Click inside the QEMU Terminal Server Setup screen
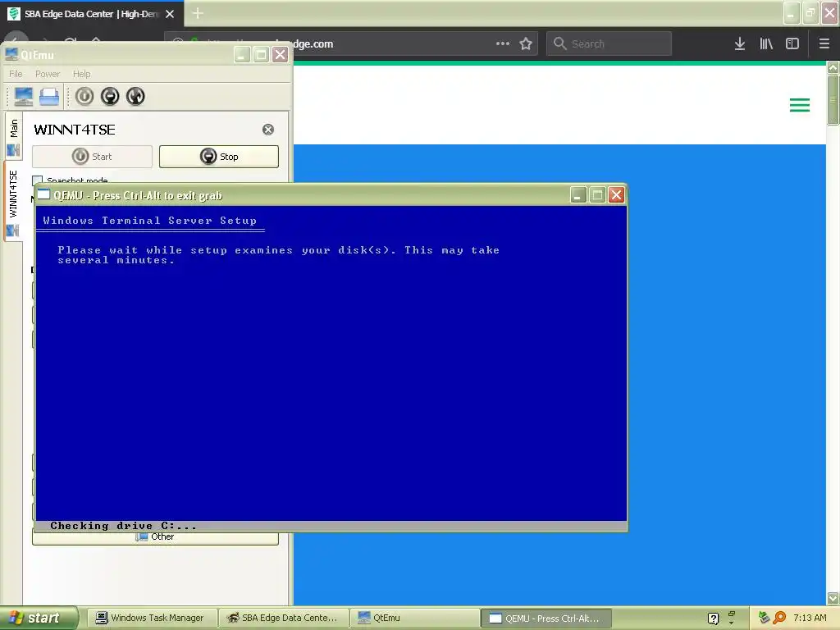This screenshot has width=840, height=630. (331, 363)
